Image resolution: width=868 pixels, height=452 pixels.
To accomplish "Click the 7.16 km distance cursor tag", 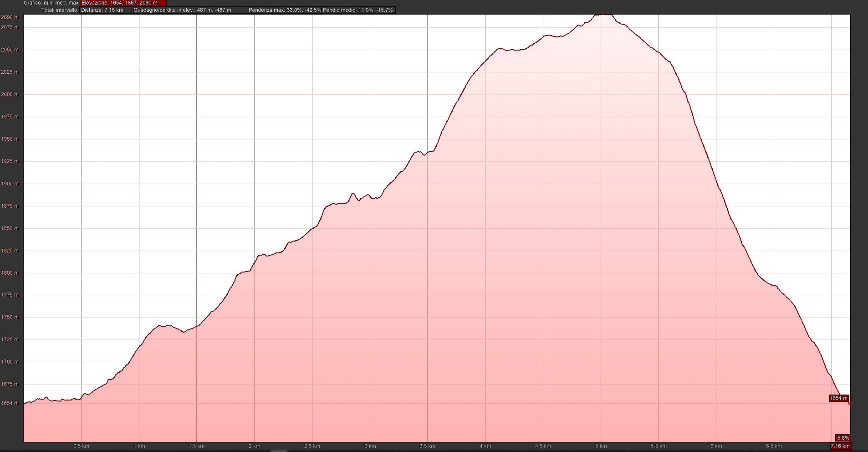I will (840, 446).
